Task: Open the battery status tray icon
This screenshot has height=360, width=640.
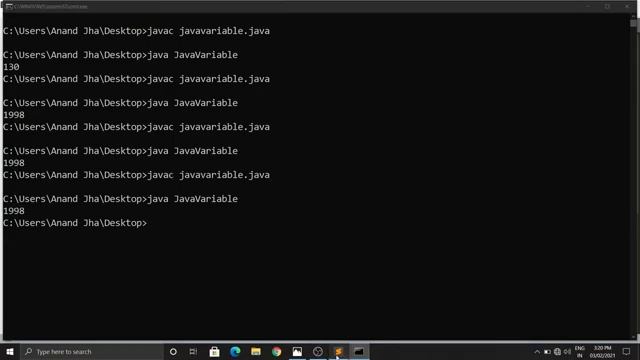Action: tap(547, 352)
